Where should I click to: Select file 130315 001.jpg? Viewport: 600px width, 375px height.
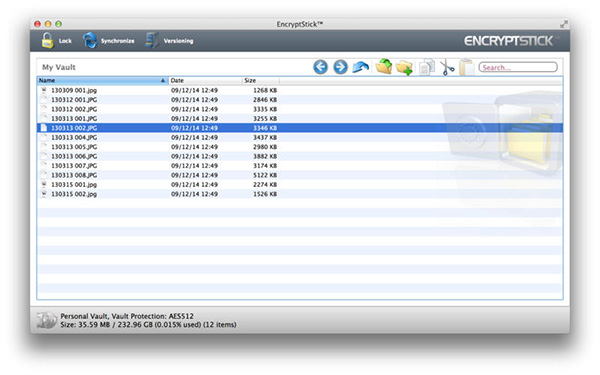click(74, 184)
